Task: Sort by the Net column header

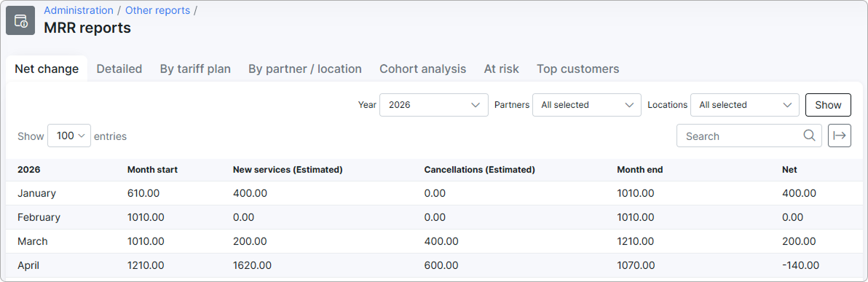Action: [789, 170]
